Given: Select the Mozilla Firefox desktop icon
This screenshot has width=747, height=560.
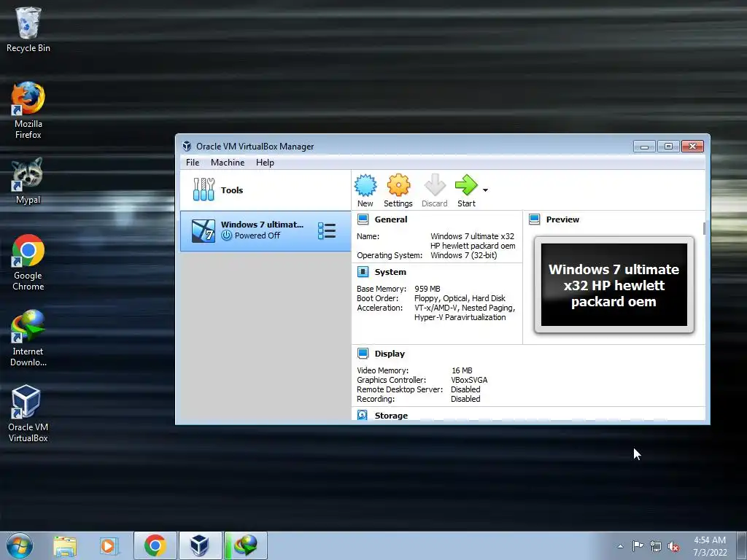Looking at the screenshot, I should point(28,111).
